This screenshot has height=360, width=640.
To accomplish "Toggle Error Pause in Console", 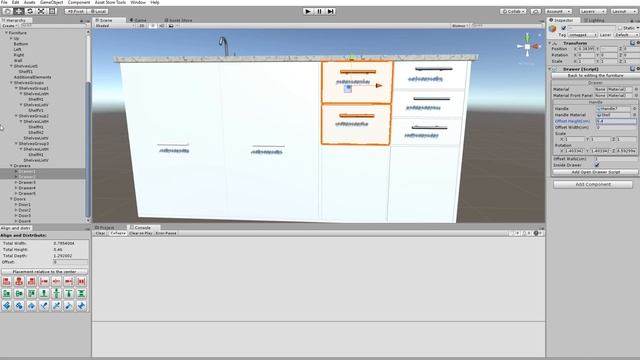I will point(166,233).
